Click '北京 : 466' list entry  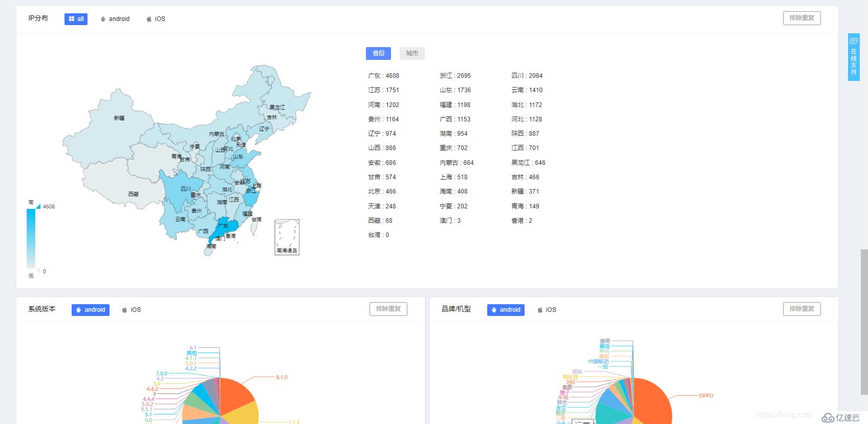[382, 192]
